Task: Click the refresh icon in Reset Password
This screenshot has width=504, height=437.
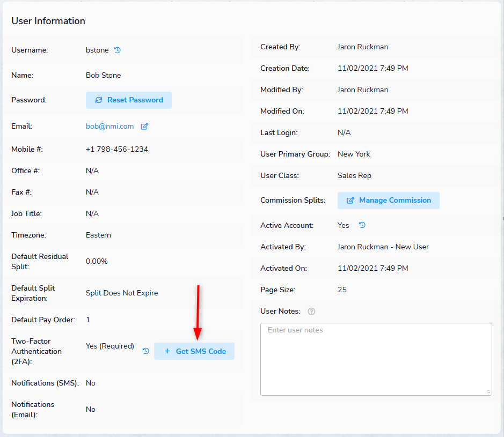Action: point(99,100)
